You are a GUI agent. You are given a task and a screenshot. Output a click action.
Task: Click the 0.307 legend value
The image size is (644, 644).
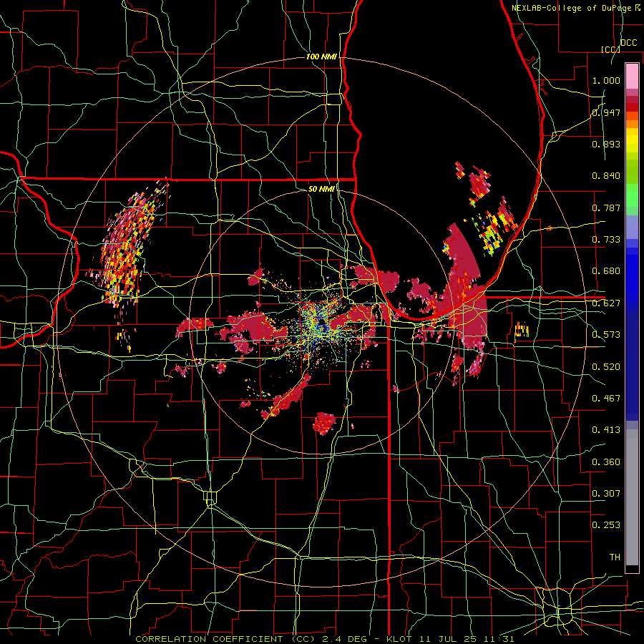[x=606, y=493]
